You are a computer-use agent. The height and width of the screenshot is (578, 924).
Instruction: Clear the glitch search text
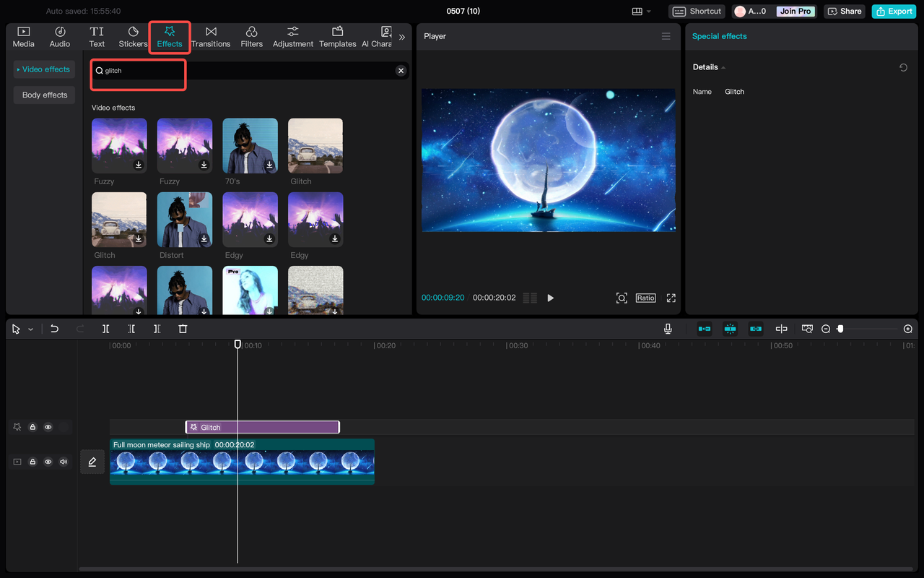point(401,71)
